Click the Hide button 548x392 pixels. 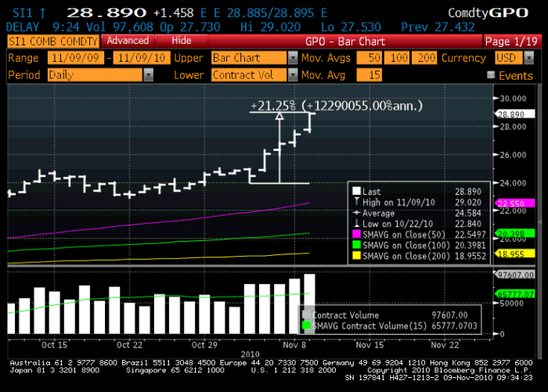pyautogui.click(x=182, y=41)
